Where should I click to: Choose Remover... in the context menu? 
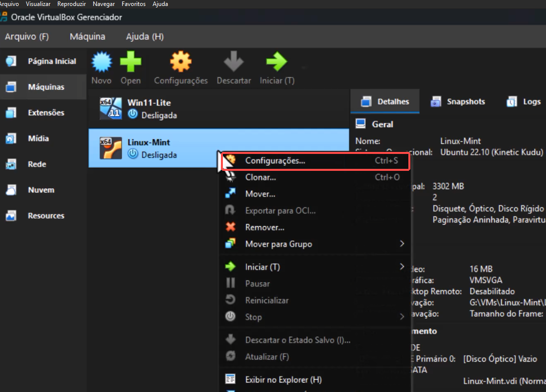coord(316,228)
